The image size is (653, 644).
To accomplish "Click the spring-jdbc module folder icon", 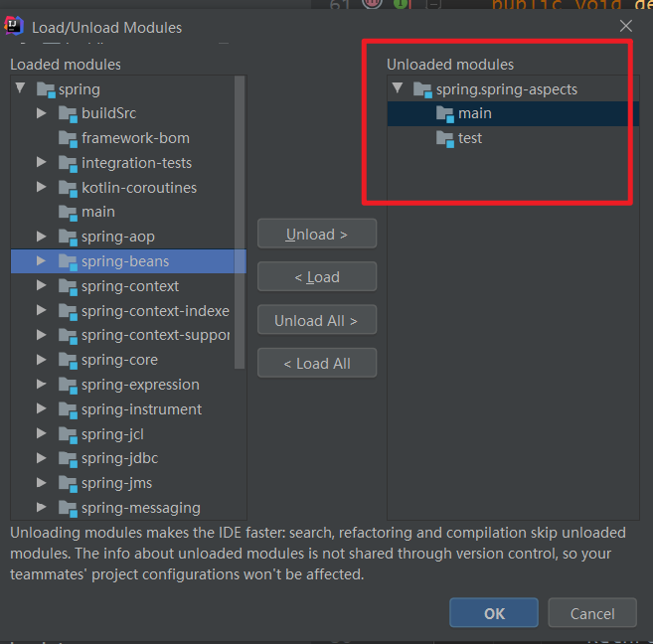I will (68, 459).
